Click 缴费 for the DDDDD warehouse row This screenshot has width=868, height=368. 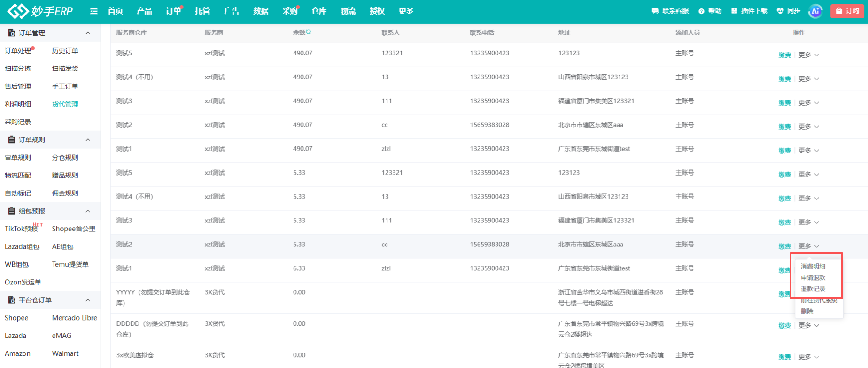784,326
